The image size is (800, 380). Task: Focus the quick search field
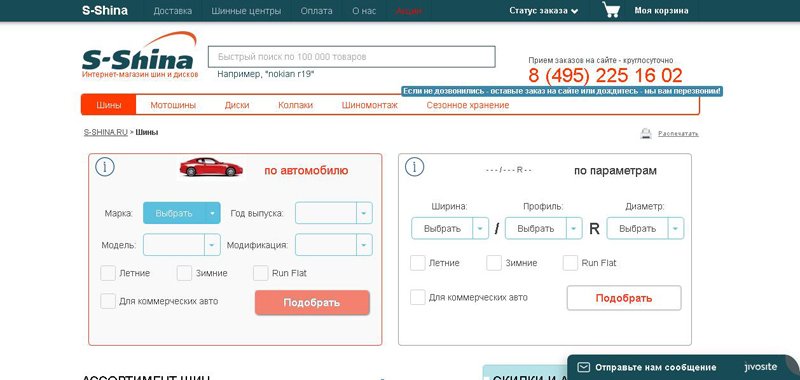pyautogui.click(x=352, y=57)
